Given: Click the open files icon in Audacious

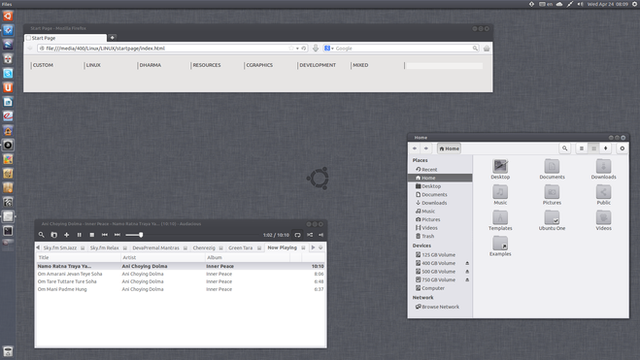Looking at the screenshot, I should [x=54, y=235].
